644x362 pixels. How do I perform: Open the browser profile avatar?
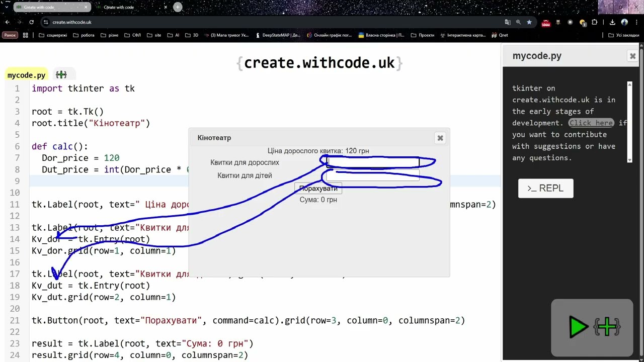coord(624,22)
